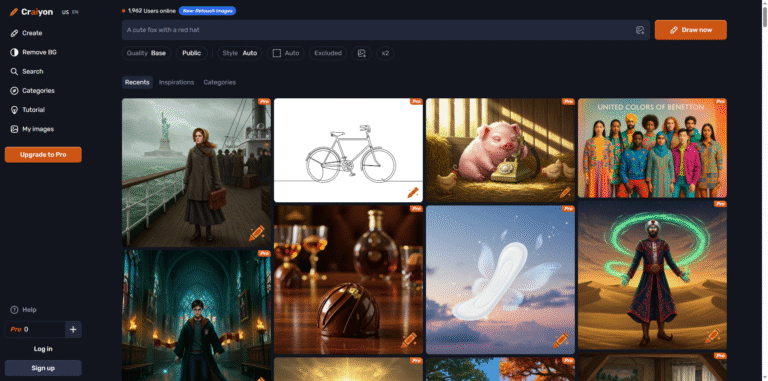Click the crayon icon on desert wizard image
Image resolution: width=768 pixels, height=381 pixels.
(713, 336)
